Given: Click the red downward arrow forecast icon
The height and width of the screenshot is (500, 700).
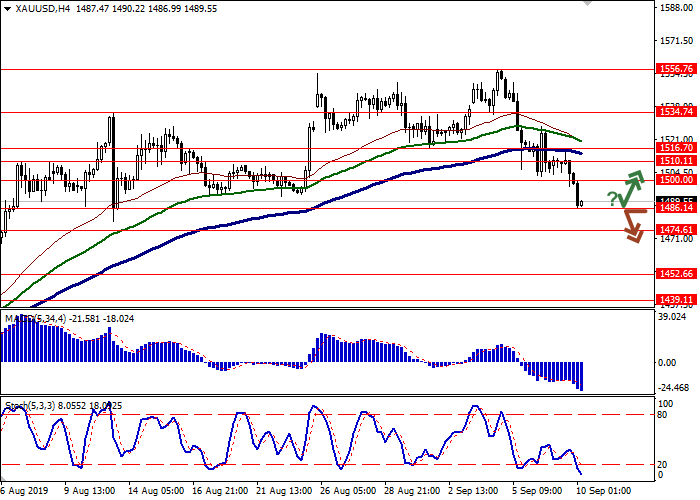Looking at the screenshot, I should (631, 225).
